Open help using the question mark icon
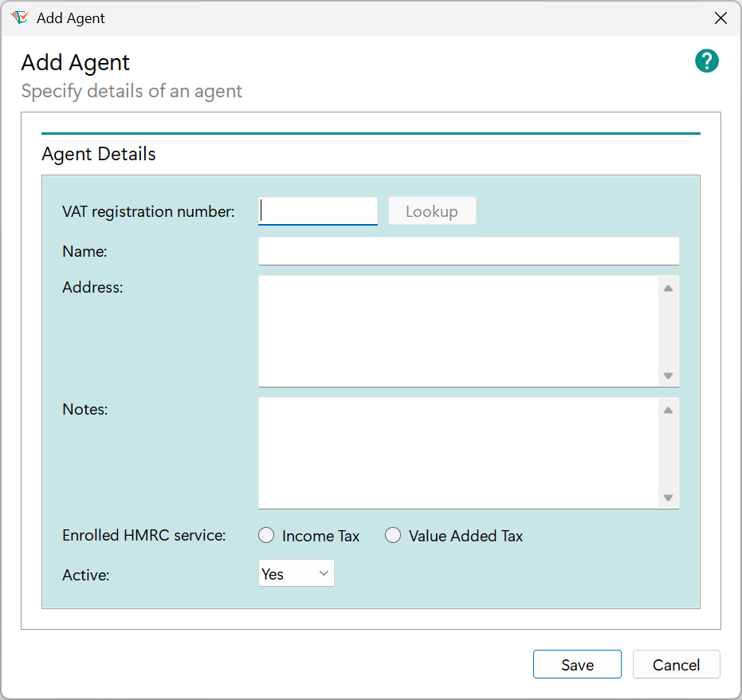 (x=706, y=61)
